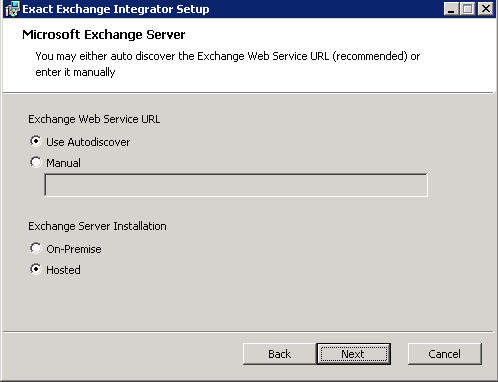Click the Exchange Web Service URL group label
This screenshot has height=382, width=498.
click(x=94, y=119)
